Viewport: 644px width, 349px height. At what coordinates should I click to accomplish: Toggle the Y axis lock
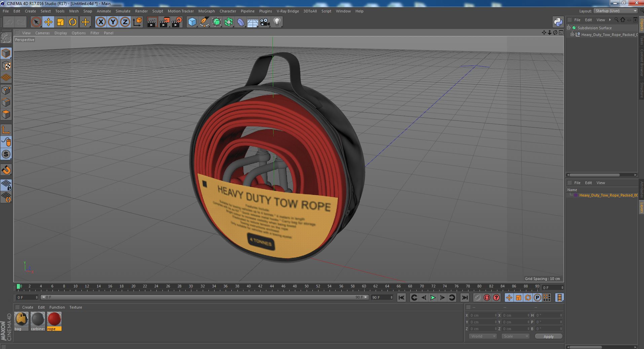coord(113,22)
